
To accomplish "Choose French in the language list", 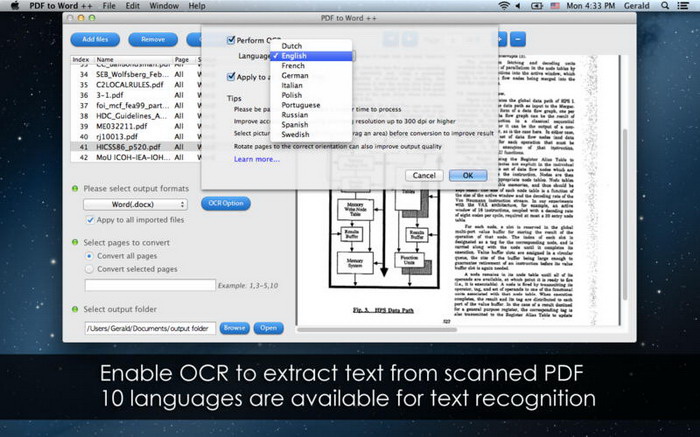I will [x=311, y=66].
